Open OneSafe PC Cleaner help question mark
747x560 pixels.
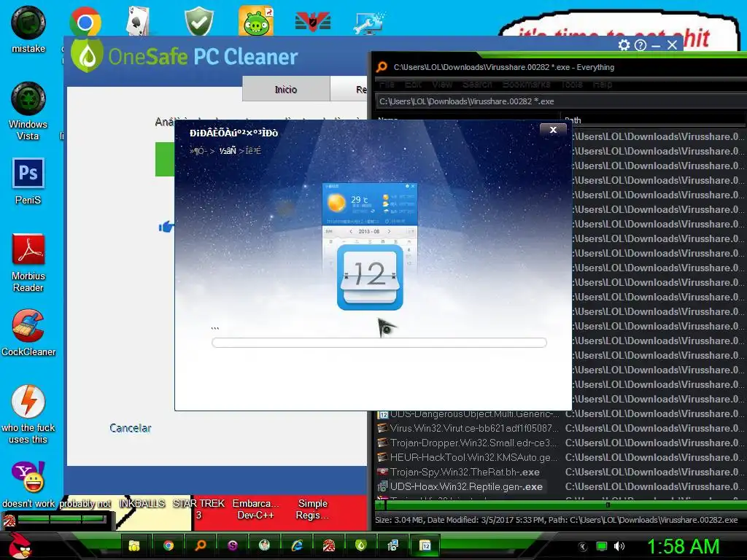640,44
